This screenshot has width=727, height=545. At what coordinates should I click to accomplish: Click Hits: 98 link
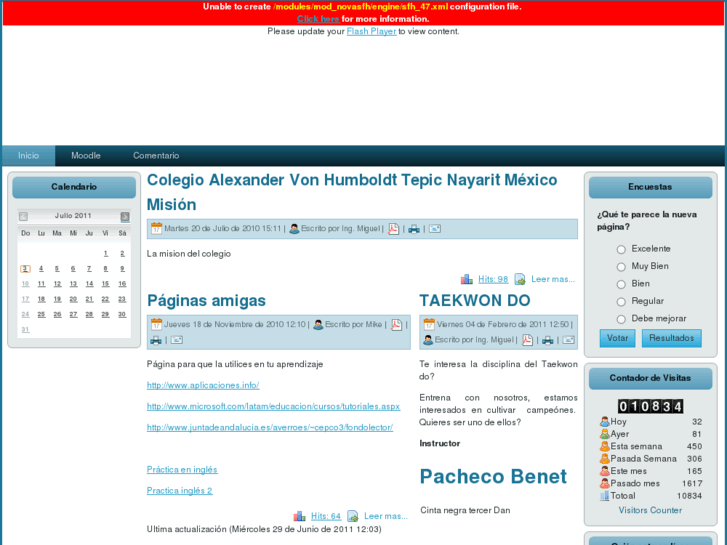point(493,279)
